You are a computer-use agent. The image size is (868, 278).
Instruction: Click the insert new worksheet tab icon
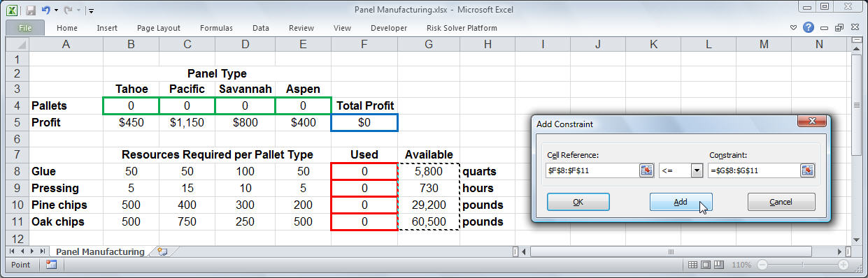(x=162, y=251)
